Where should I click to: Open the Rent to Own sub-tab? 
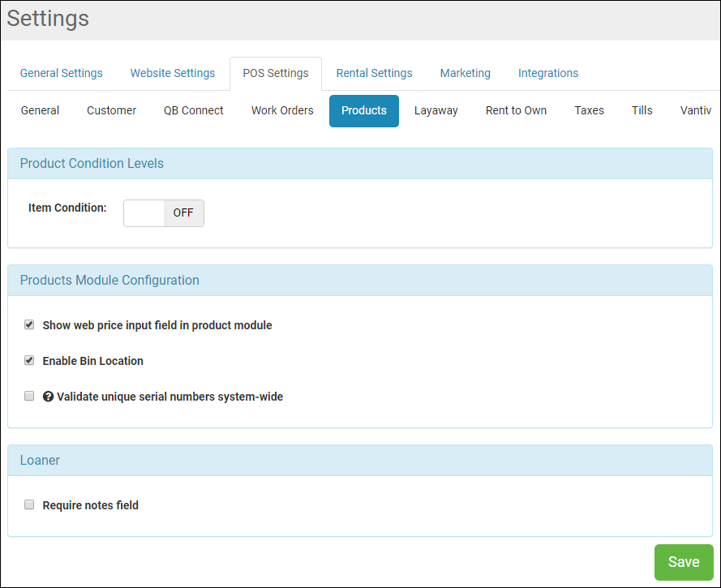pos(516,110)
